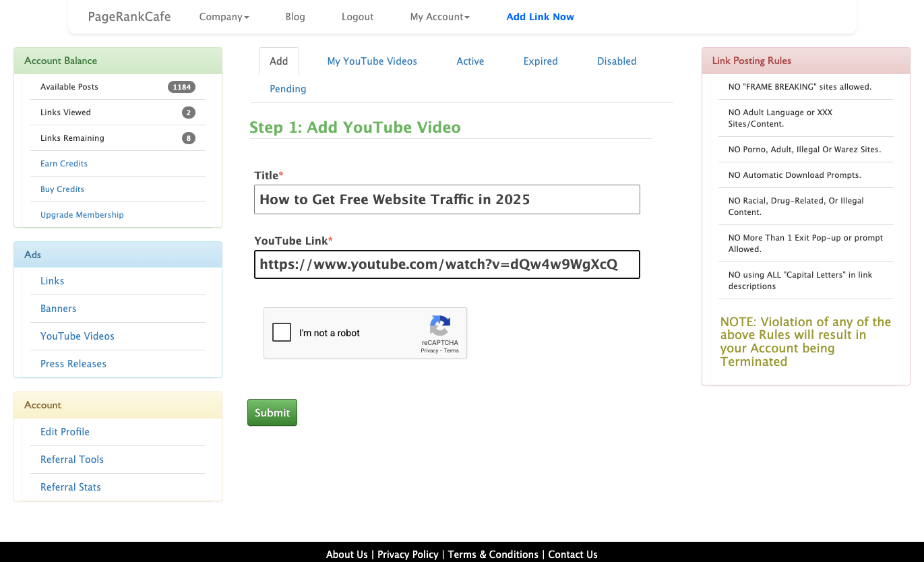This screenshot has height=562, width=924.
Task: Click Edit Profile in the Account panel
Action: coord(65,431)
